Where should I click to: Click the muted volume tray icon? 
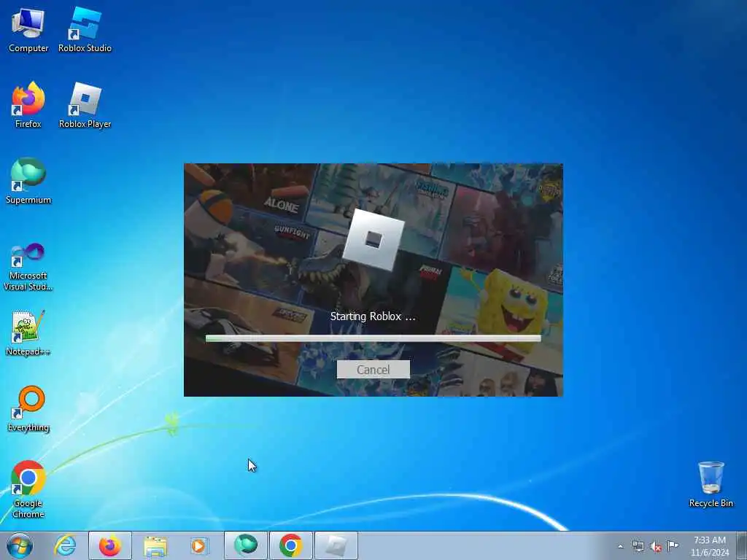coord(656,547)
